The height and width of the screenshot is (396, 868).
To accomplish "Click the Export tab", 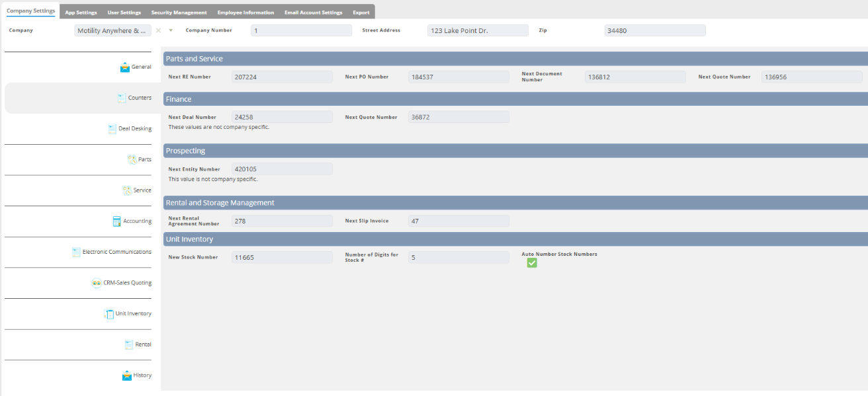I will click(x=361, y=13).
